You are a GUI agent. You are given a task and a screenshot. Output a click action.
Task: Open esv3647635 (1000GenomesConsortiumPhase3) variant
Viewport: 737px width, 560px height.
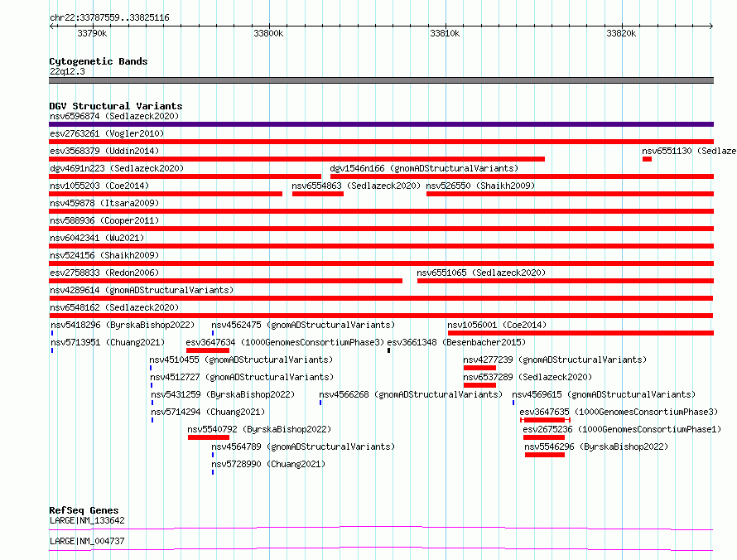(619, 412)
